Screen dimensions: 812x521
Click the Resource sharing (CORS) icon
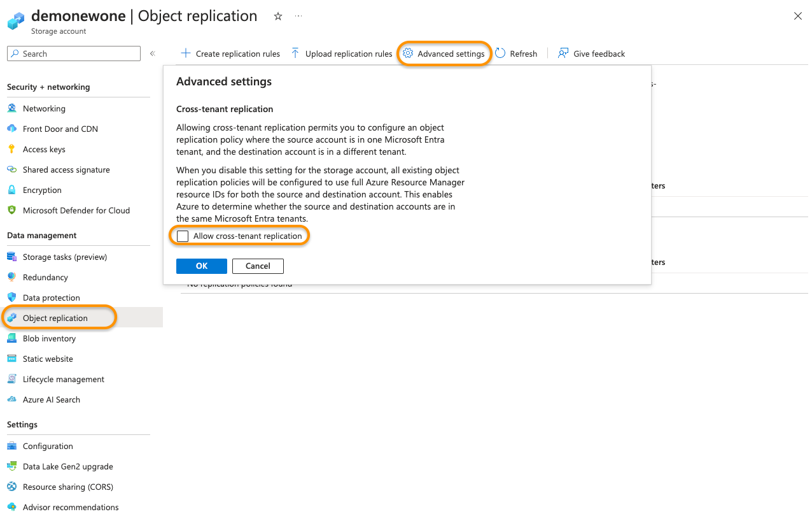pos(11,487)
